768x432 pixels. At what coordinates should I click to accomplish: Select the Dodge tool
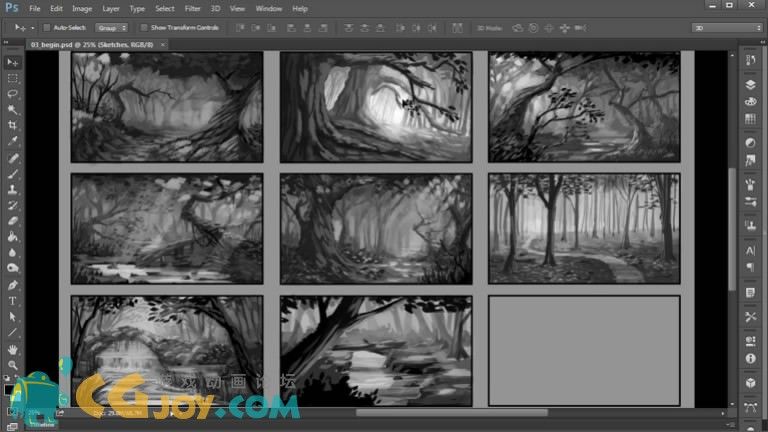click(13, 268)
